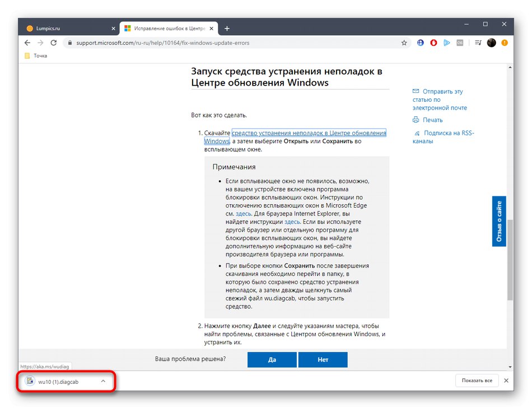The image size is (532, 409).
Task: Answer Да to problem solved
Action: click(272, 360)
